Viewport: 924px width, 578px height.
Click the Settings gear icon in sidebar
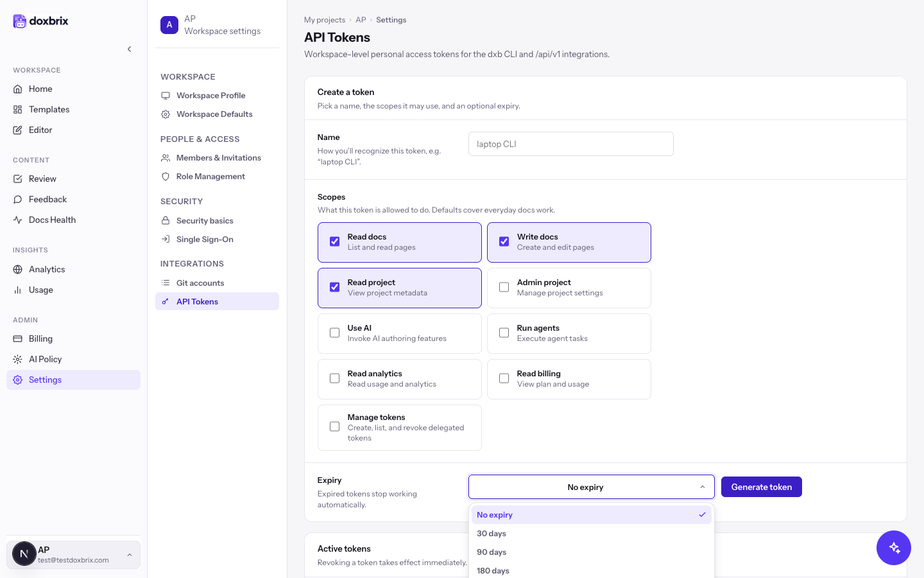point(18,380)
